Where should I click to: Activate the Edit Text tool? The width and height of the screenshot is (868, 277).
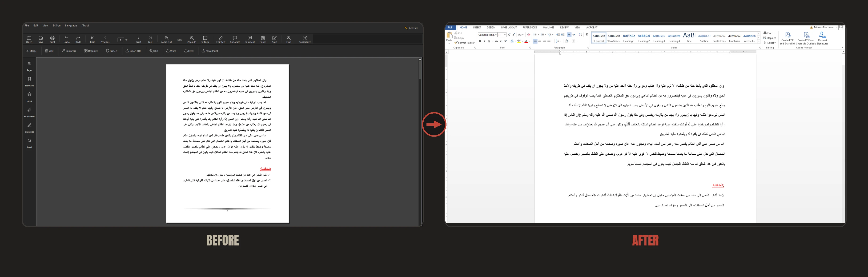coord(221,40)
